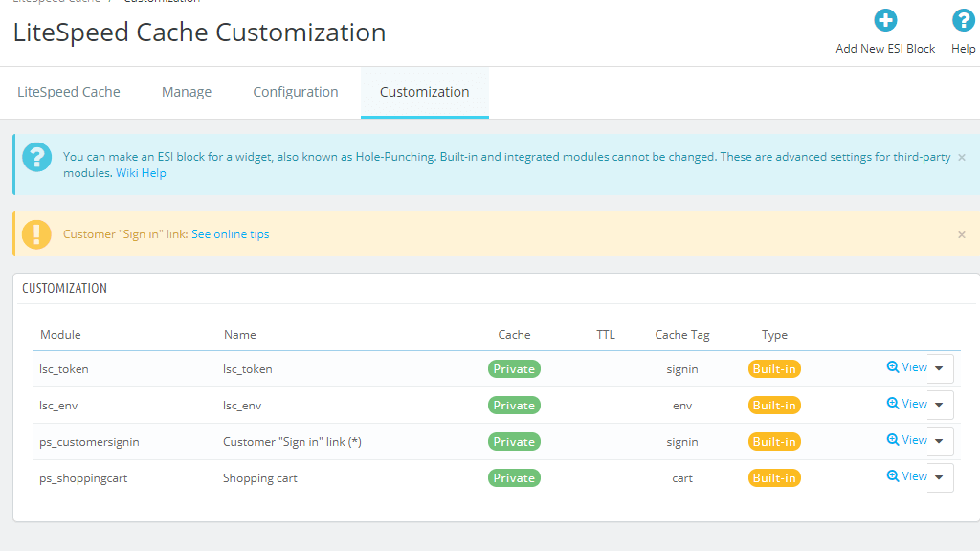Click the Built-in badge in ps_customersignin row

coord(774,442)
